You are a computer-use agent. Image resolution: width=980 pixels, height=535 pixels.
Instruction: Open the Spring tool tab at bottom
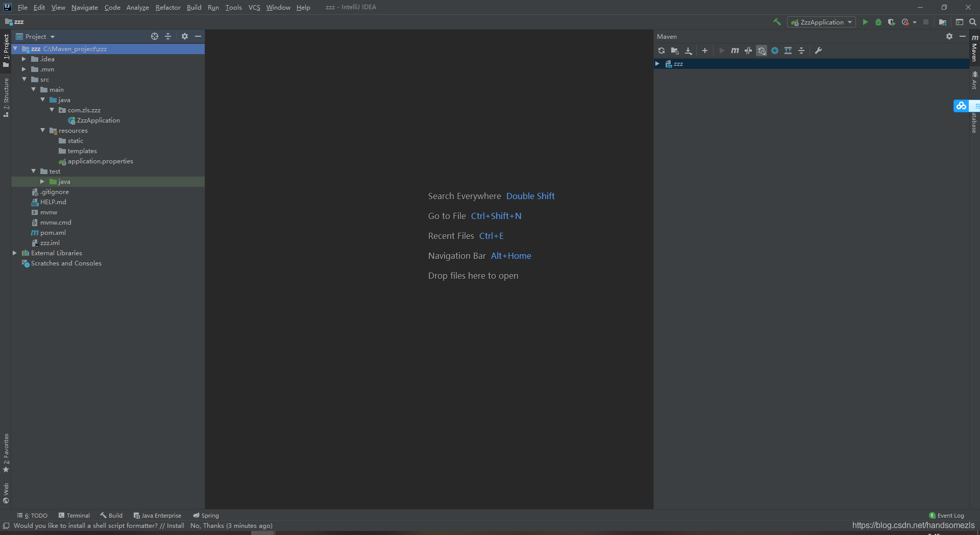click(206, 516)
